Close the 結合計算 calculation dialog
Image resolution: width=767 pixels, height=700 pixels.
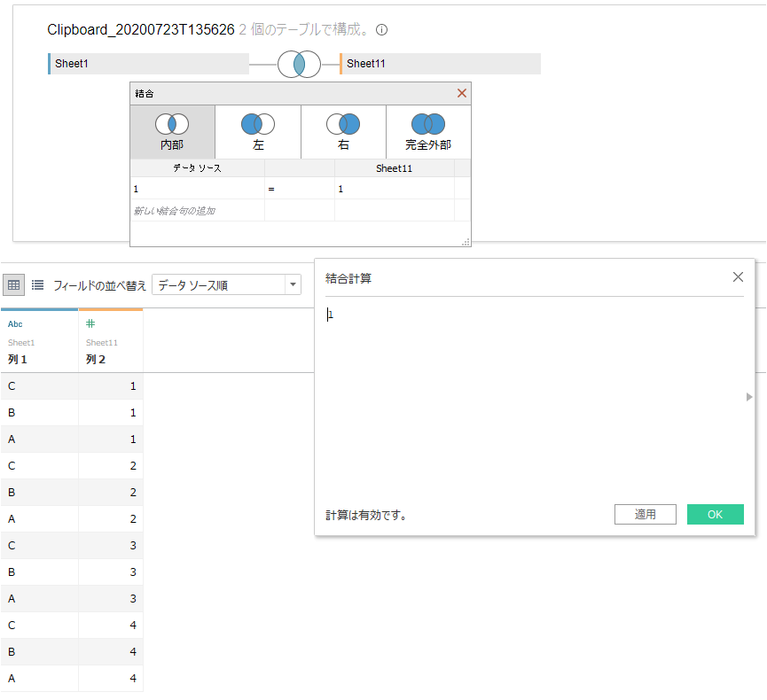point(738,277)
